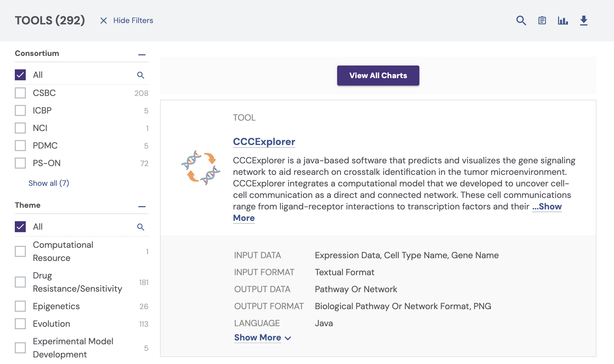Select the Evolution theme checkbox
The width and height of the screenshot is (614, 364).
click(x=20, y=324)
